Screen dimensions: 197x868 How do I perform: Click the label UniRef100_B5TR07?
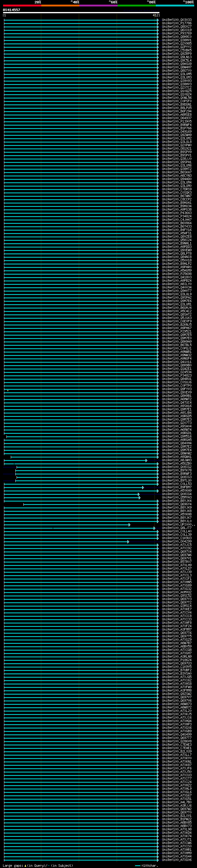176,562
